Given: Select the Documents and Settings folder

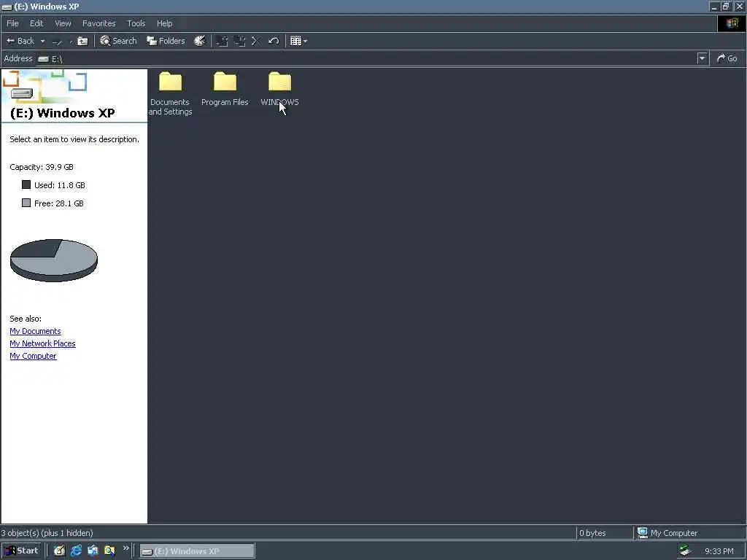Looking at the screenshot, I should click(170, 94).
